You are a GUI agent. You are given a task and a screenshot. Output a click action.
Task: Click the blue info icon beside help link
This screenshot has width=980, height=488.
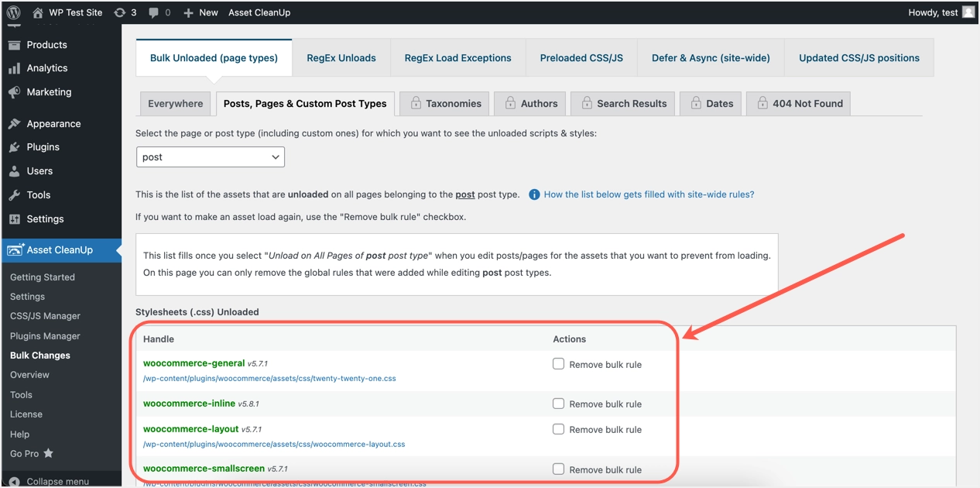[x=534, y=194]
